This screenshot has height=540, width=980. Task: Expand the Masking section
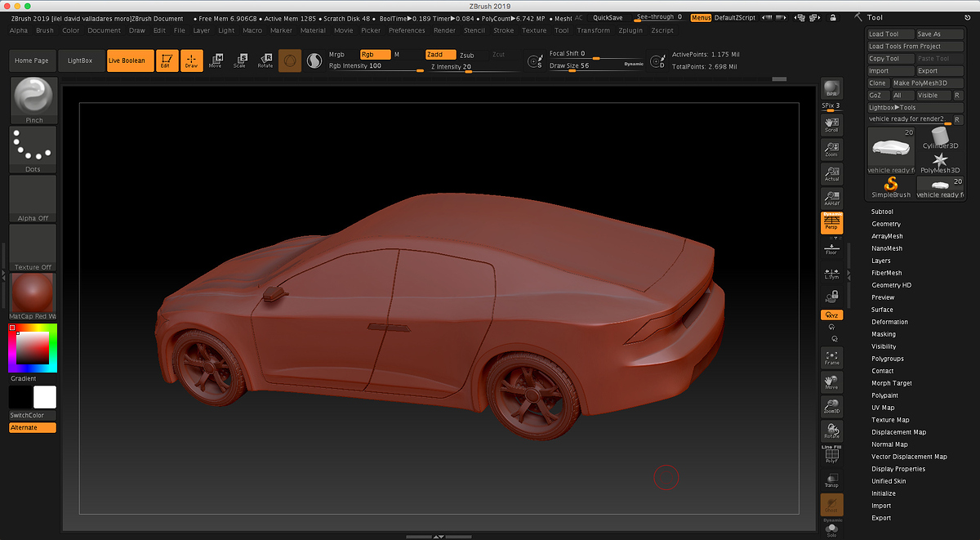coord(884,334)
